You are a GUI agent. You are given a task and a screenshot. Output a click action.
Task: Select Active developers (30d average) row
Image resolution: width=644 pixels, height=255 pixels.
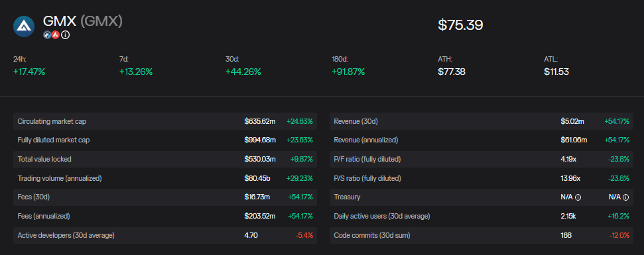point(165,235)
